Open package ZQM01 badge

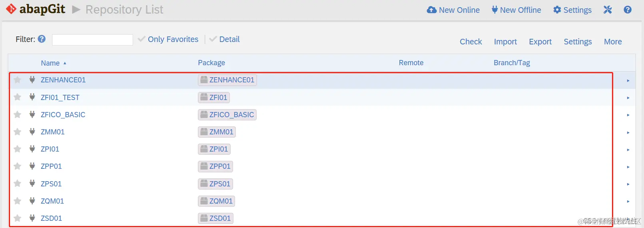pos(216,201)
